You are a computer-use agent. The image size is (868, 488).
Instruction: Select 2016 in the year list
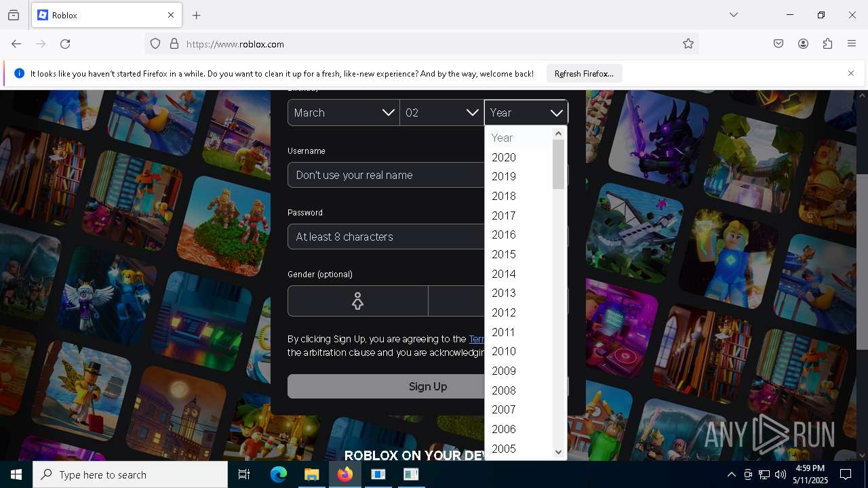tap(519, 235)
